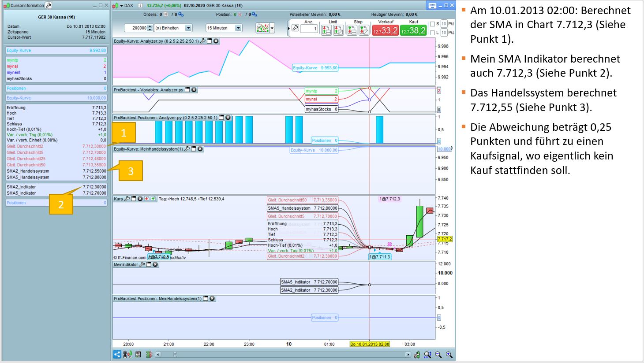Click the S points field showing 10
644x363 pixels.
point(444,24)
